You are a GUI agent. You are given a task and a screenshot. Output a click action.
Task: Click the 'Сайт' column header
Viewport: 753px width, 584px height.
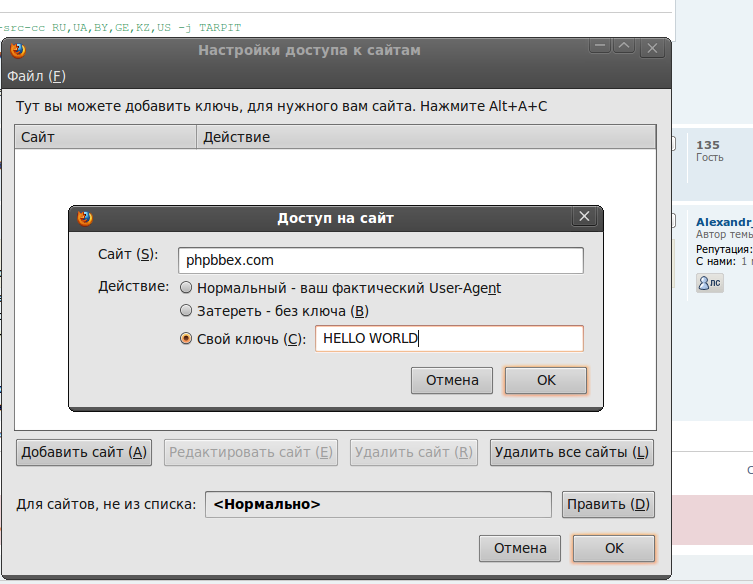click(104, 137)
